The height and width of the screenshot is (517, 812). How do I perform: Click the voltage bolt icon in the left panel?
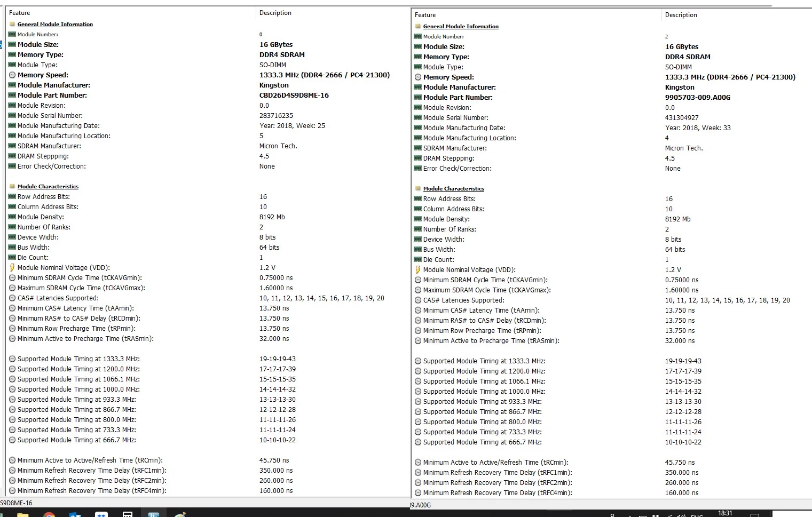(12, 267)
